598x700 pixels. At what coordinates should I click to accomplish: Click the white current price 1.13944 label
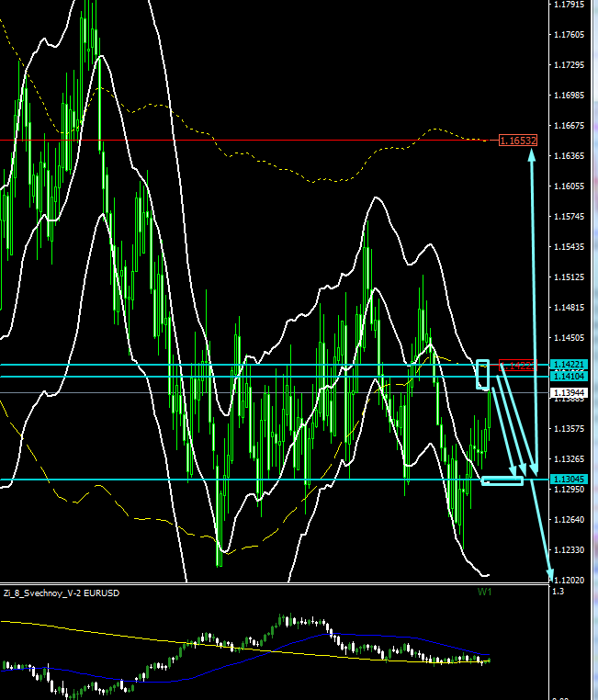coord(570,393)
